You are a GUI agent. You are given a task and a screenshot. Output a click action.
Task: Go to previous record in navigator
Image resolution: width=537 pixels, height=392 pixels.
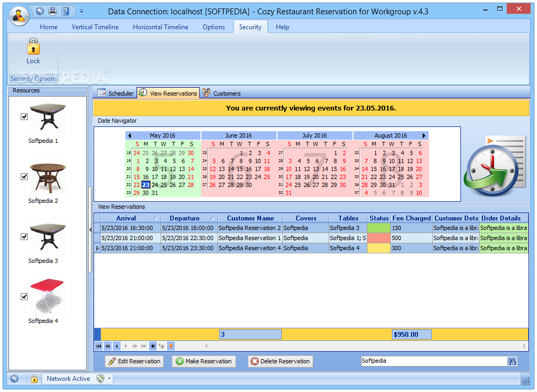click(x=117, y=346)
